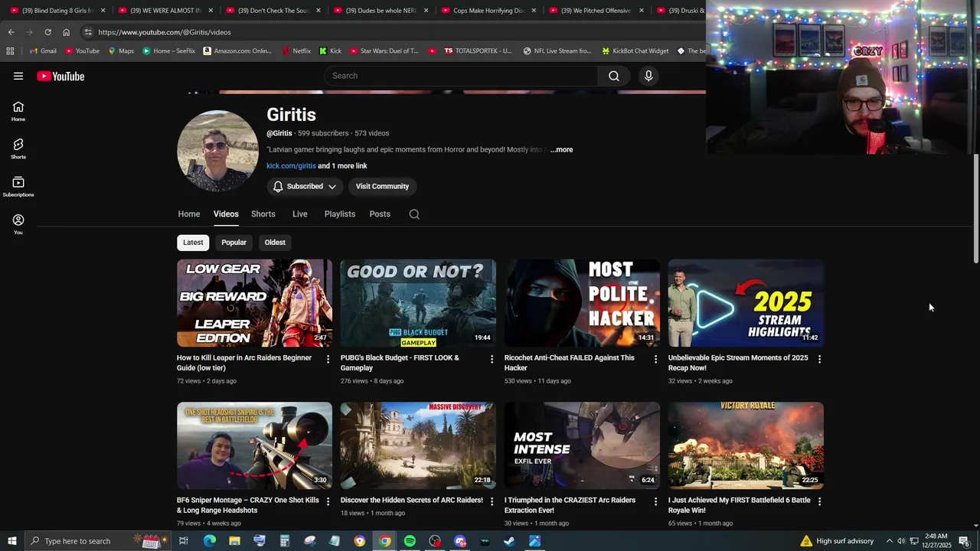
Task: Select the Oldest filter chip
Action: point(275,243)
